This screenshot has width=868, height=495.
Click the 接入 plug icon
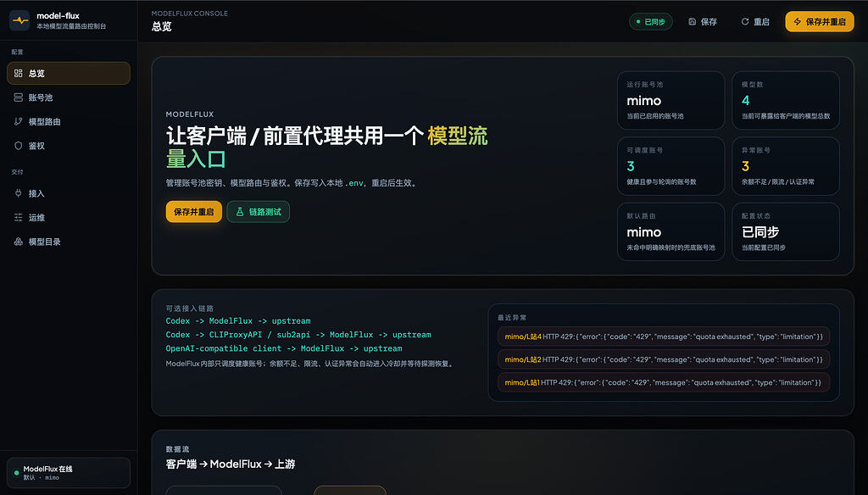click(19, 193)
